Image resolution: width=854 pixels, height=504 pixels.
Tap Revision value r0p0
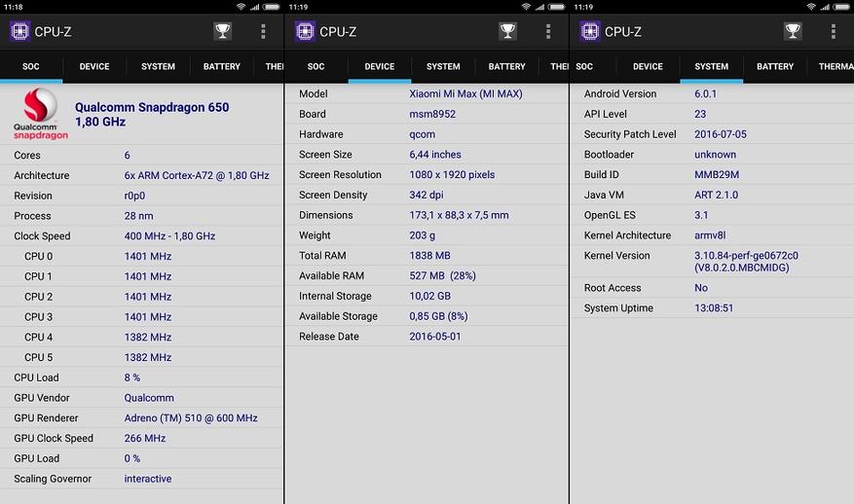(x=134, y=196)
